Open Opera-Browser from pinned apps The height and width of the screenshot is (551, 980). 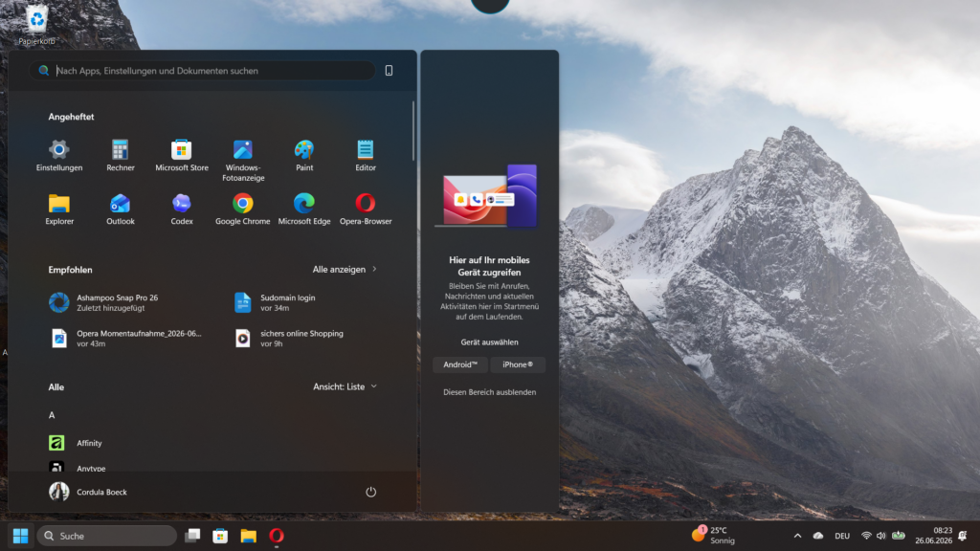pos(366,209)
